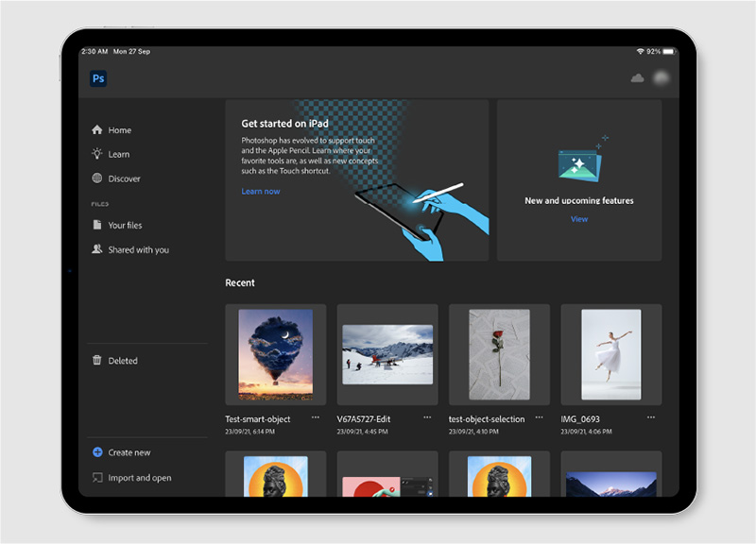Viewport: 756px width, 544px height.
Task: Click the New and upcoming features illustration
Action: pyautogui.click(x=582, y=159)
